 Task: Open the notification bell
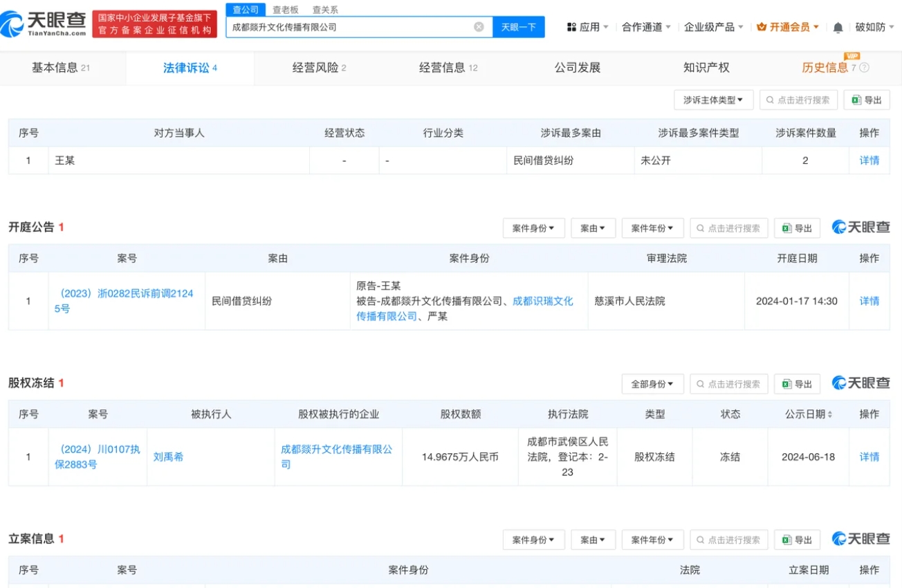tap(838, 27)
